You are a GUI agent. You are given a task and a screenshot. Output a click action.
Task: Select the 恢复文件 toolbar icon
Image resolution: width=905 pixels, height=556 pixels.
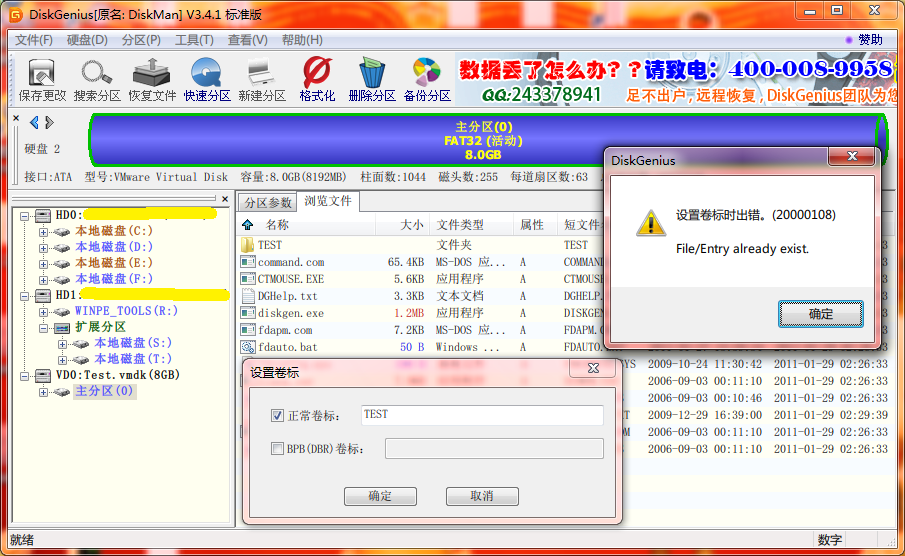click(x=152, y=80)
